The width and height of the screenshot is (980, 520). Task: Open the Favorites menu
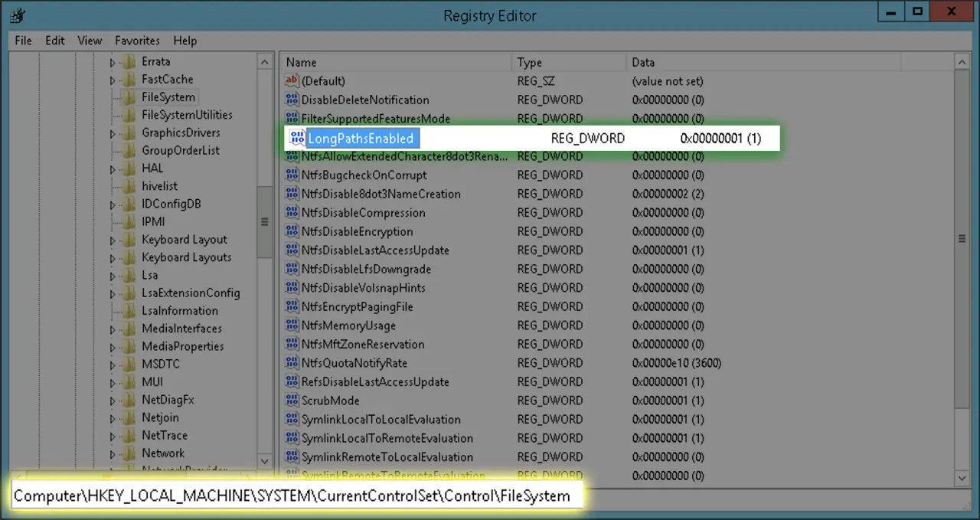click(x=137, y=41)
